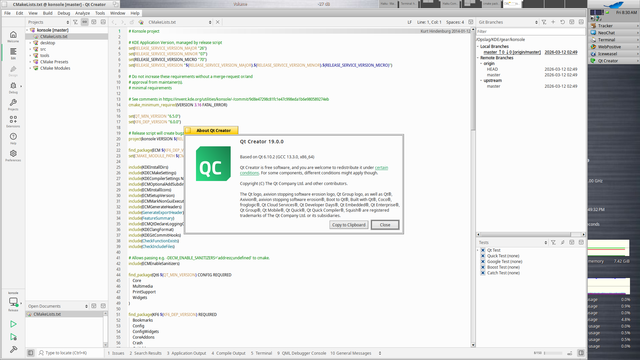The image size is (640, 360).
Task: Close the CMakeLists.txt document
Action: coord(218,22)
